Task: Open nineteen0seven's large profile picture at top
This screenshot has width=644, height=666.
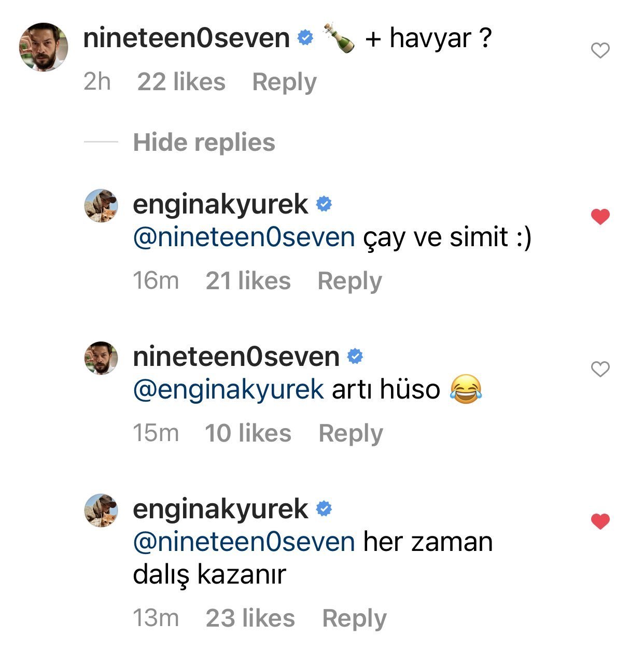Action: pyautogui.click(x=44, y=47)
